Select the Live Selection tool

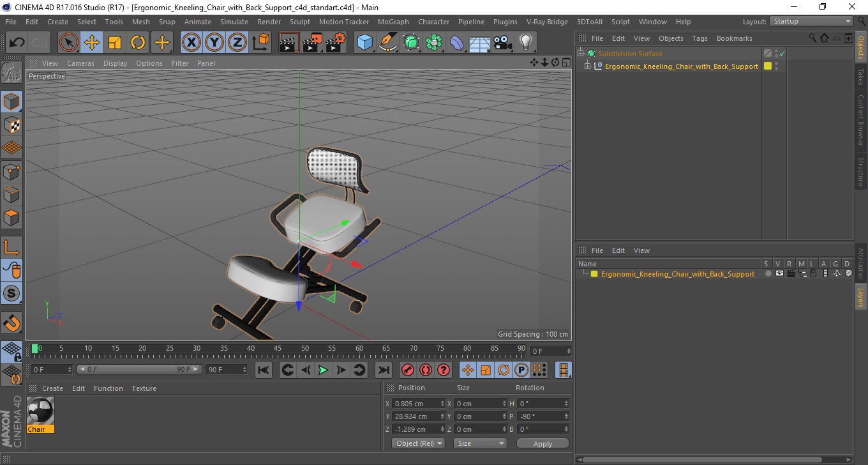[x=69, y=43]
